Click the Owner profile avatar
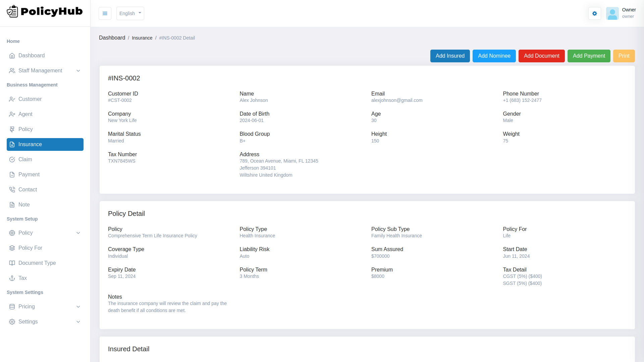Image resolution: width=644 pixels, height=362 pixels. pos(612,13)
